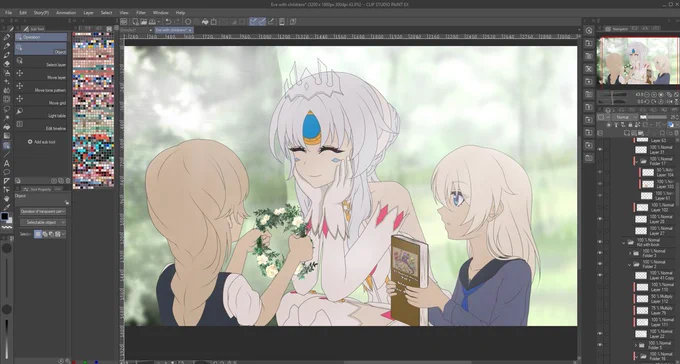The width and height of the screenshot is (680, 364).
Task: Select the Eyedropper tool
Action: point(7,207)
